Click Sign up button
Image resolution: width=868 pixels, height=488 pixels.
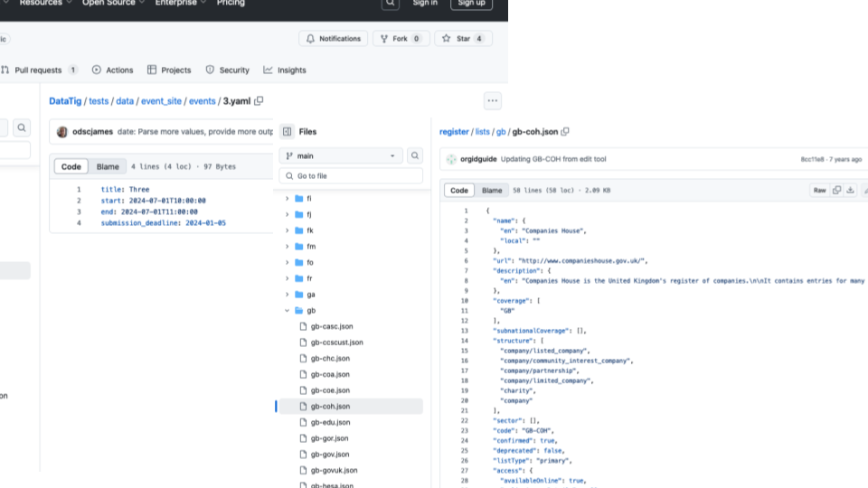(x=471, y=4)
